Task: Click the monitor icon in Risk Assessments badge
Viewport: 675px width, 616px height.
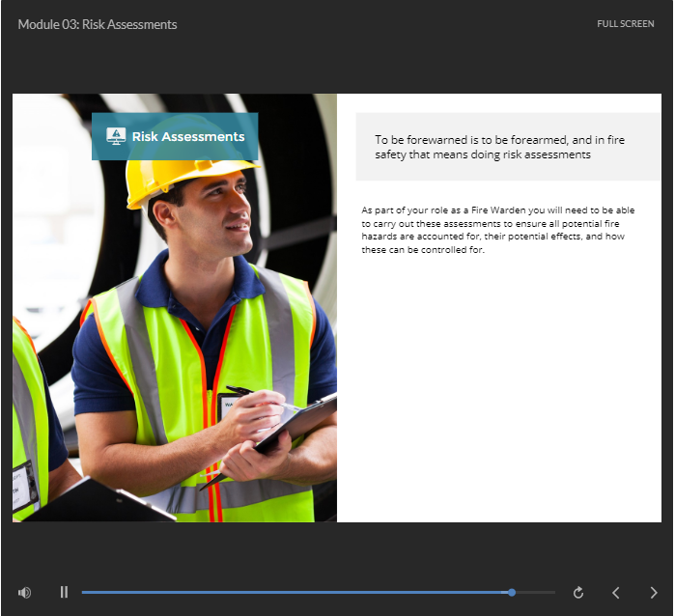Action: pos(116,137)
